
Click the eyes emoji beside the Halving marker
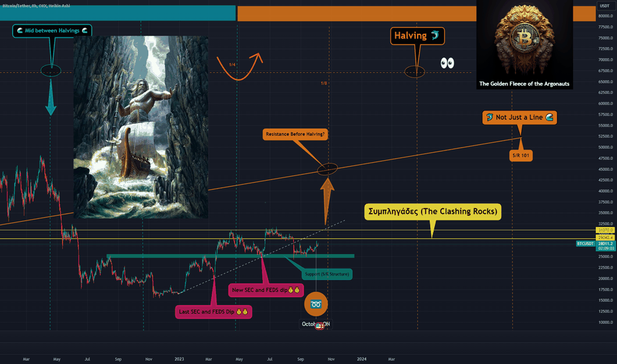(447, 63)
